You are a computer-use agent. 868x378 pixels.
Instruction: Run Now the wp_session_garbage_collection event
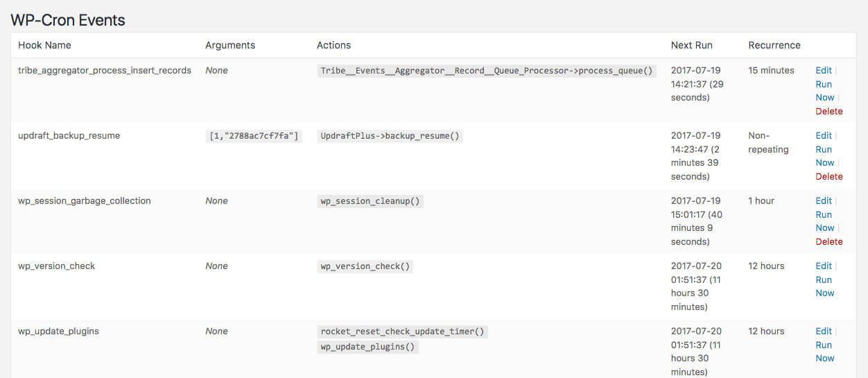[x=824, y=221]
